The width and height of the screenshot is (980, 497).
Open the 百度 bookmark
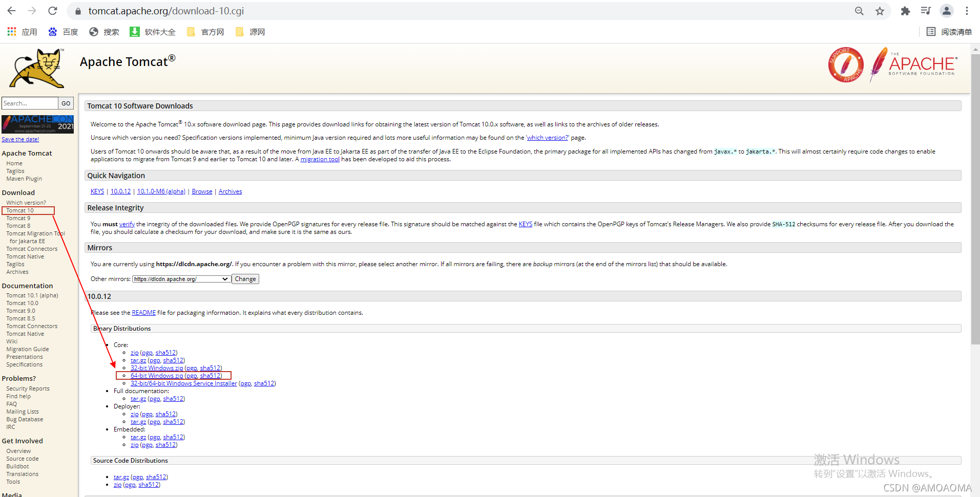click(63, 32)
